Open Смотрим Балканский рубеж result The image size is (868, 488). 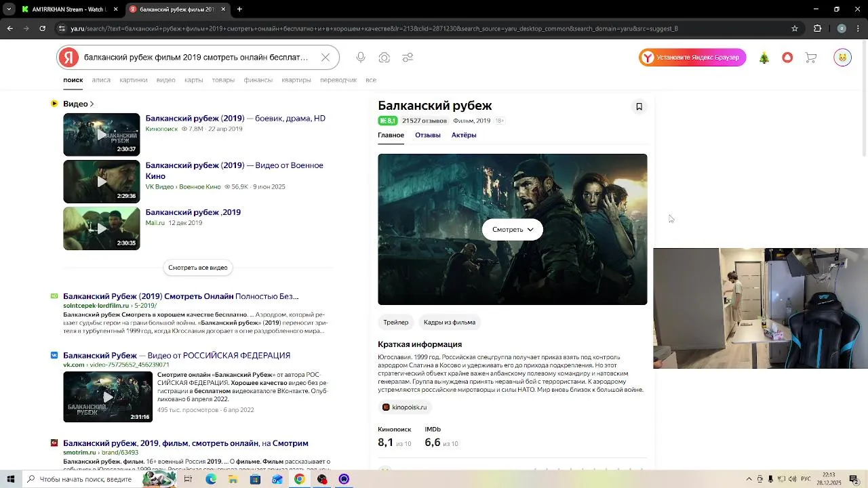pyautogui.click(x=186, y=443)
